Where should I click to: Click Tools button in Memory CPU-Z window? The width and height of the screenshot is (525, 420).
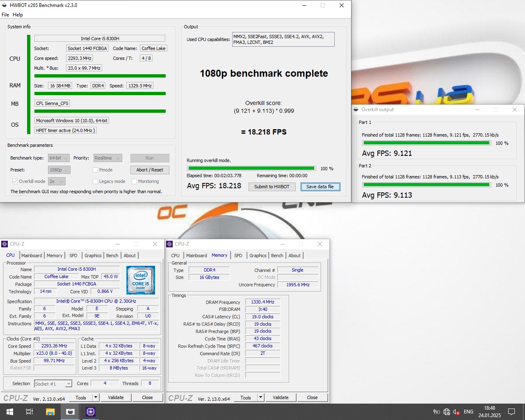[x=246, y=397]
